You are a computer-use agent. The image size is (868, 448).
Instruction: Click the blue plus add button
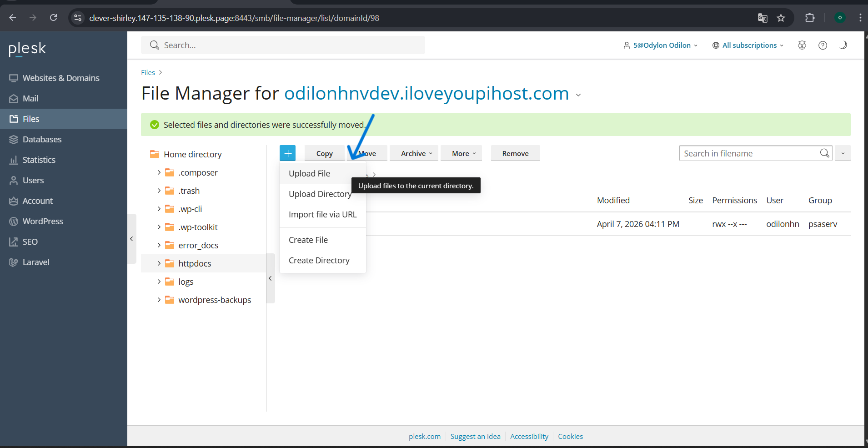click(287, 153)
